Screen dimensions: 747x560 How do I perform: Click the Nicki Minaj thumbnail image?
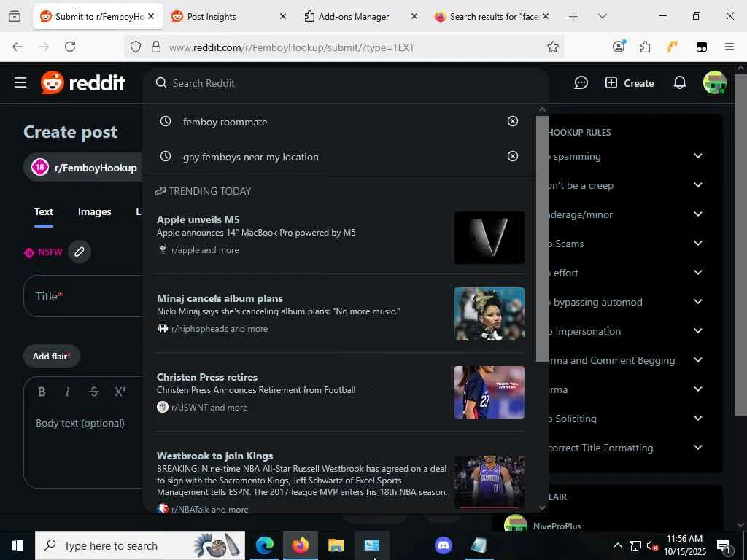[x=489, y=314]
